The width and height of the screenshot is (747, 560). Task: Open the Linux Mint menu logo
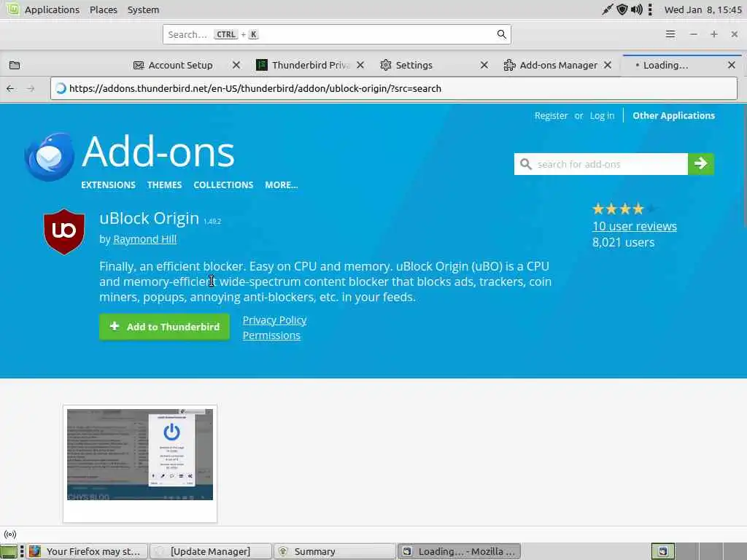tap(13, 9)
